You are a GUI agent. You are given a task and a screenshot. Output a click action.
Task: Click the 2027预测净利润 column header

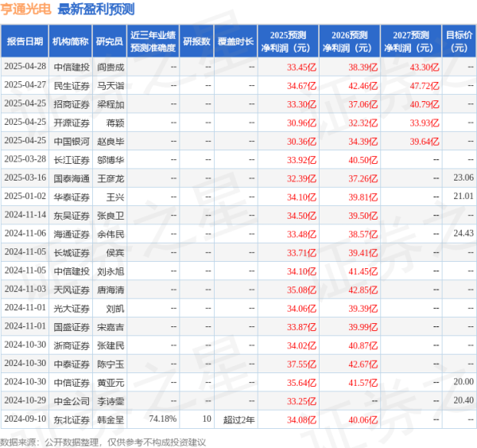411,41
